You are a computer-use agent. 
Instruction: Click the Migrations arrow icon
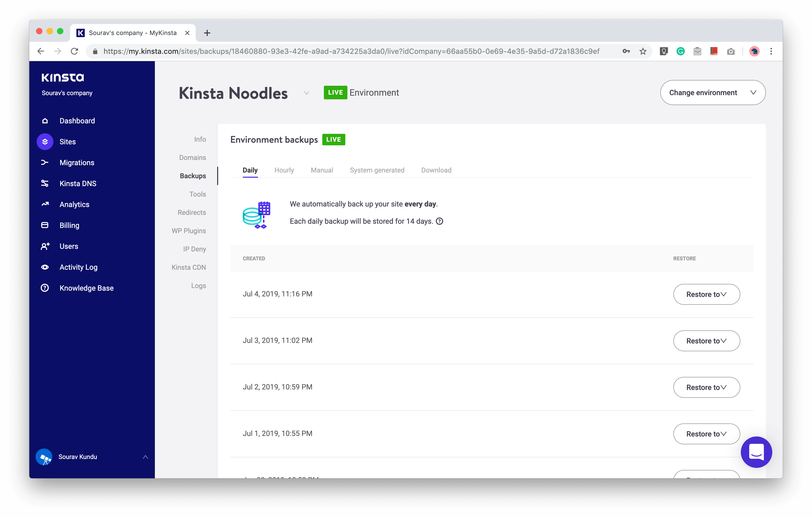(x=45, y=163)
